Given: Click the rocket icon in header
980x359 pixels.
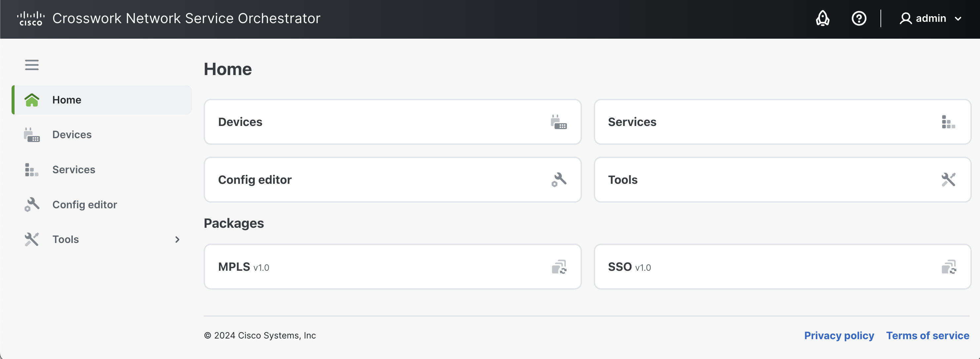Looking at the screenshot, I should click(x=823, y=18).
